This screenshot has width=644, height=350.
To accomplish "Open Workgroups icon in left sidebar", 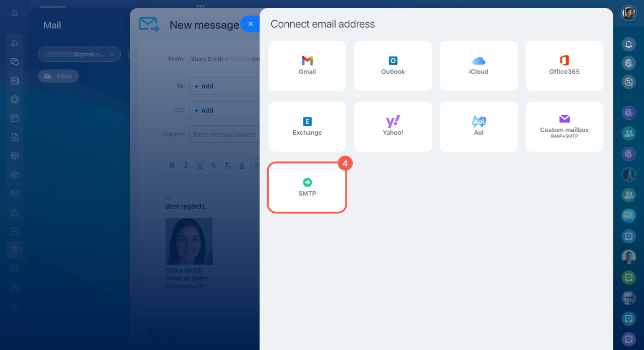I will [x=15, y=212].
